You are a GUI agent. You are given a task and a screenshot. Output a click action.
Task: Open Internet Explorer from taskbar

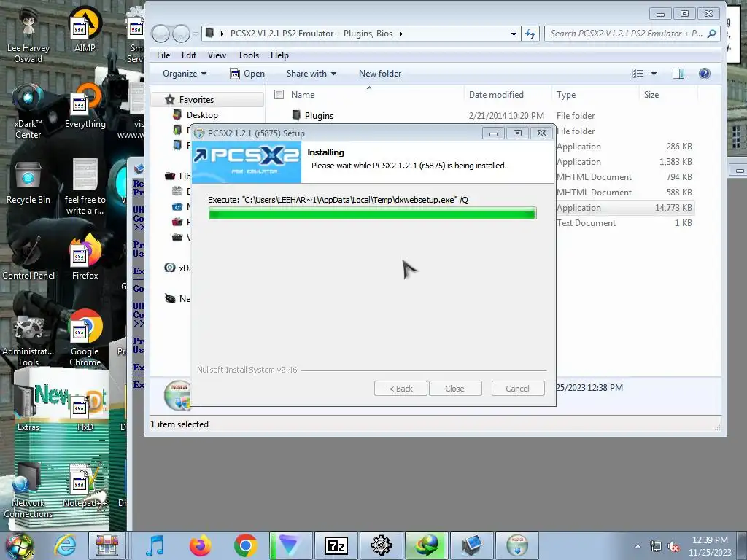65,545
